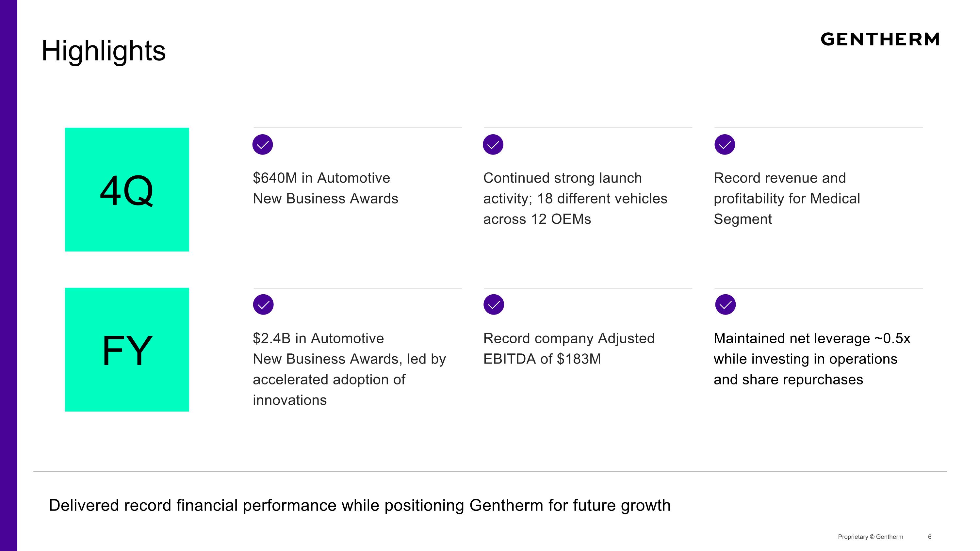Viewport: 980px width, 551px height.
Task: Select the Medical Segment record revenue text
Action: click(786, 199)
